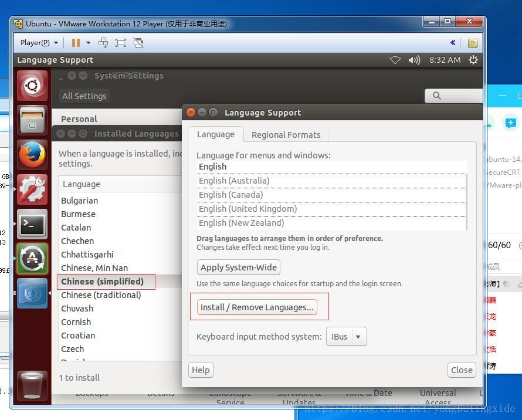522x420 pixels.
Task: Select English (Australia) in the list
Action: click(x=331, y=181)
